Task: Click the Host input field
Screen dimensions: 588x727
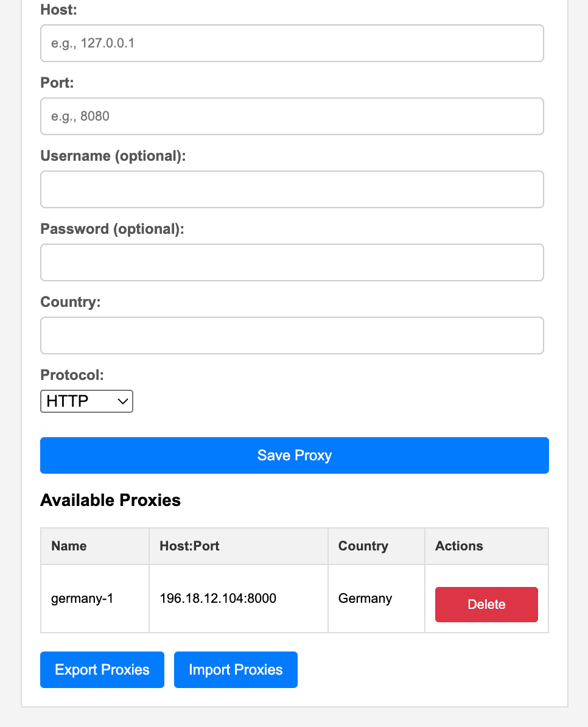Action: click(292, 43)
